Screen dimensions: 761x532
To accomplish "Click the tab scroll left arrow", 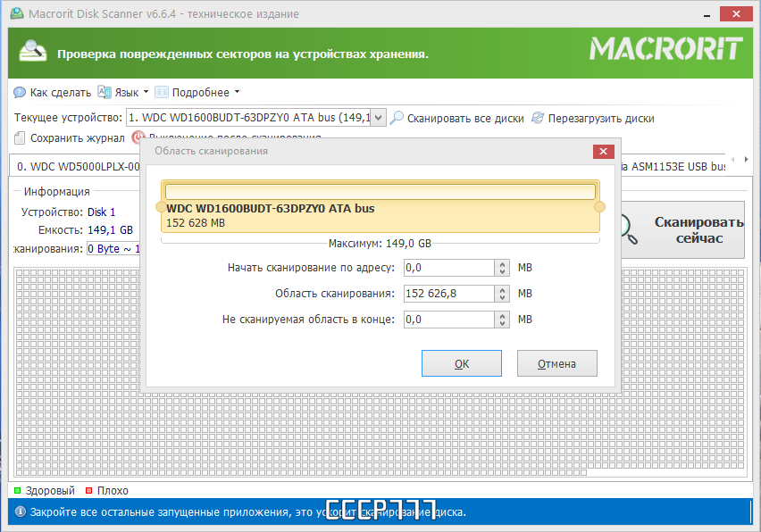I will tap(732, 159).
